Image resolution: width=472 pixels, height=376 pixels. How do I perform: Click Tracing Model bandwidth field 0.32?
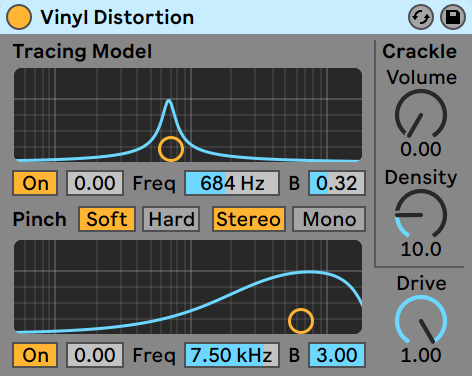click(337, 183)
